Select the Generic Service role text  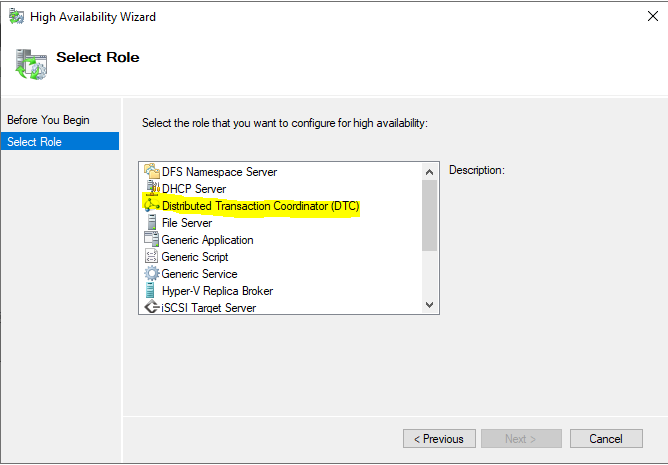tap(199, 274)
